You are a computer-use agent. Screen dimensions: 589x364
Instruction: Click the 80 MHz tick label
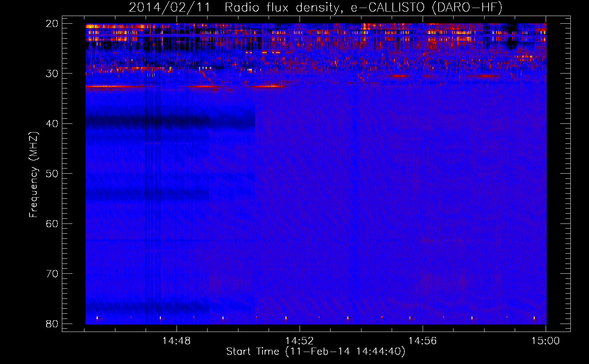52,324
